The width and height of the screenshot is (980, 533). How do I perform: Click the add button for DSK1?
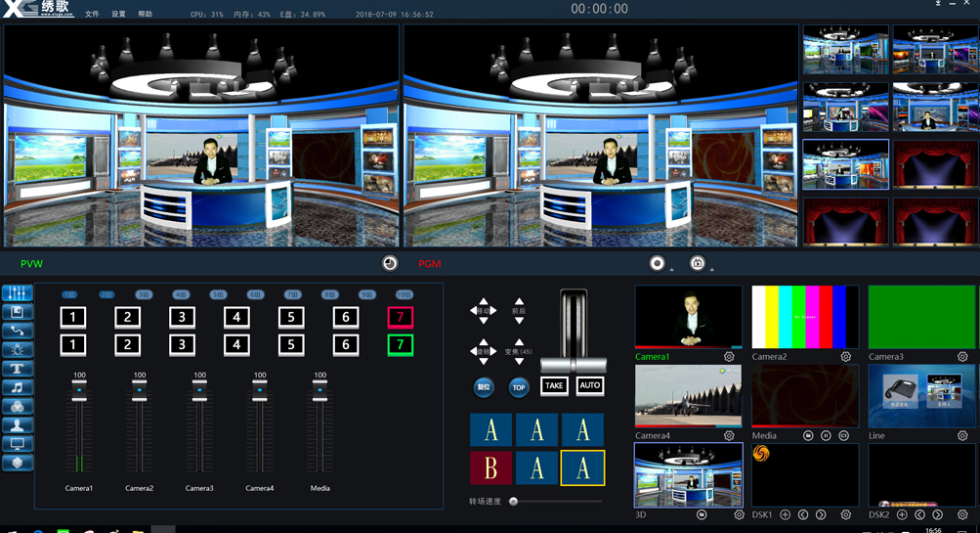(x=785, y=514)
